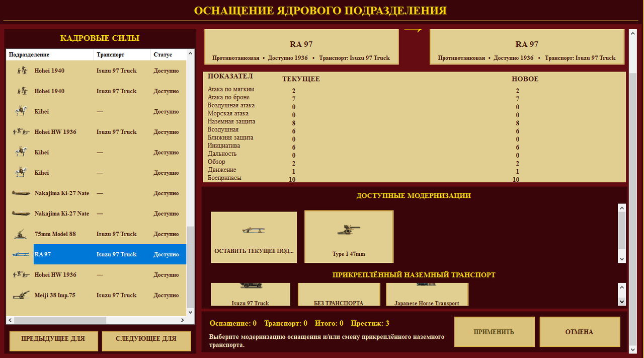644x358 pixels.
Task: Click unit list horizontal scrollbar left arrow
Action: (11, 320)
